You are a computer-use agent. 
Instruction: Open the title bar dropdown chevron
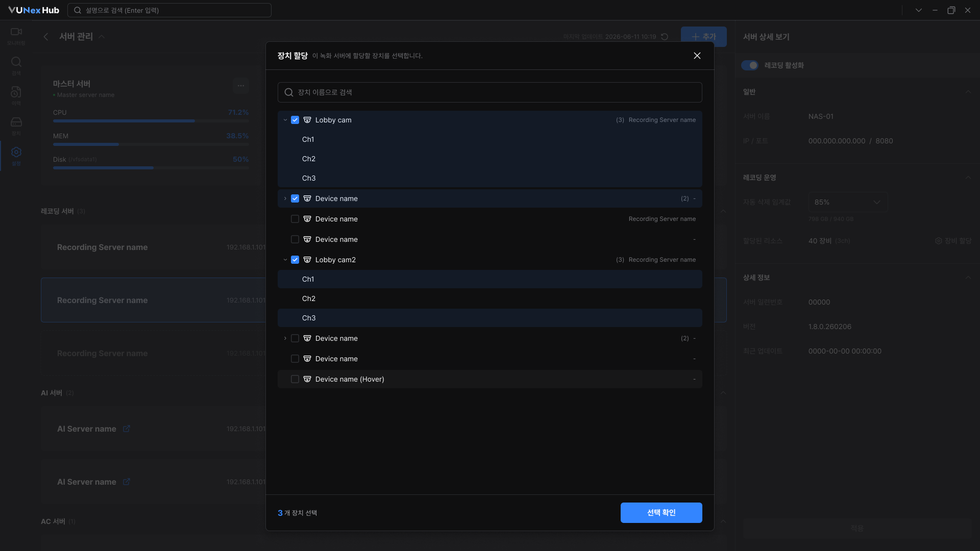[919, 10]
